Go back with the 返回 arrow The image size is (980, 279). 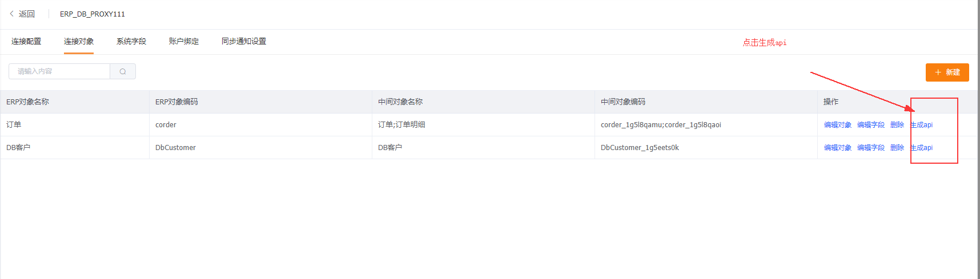tap(22, 14)
